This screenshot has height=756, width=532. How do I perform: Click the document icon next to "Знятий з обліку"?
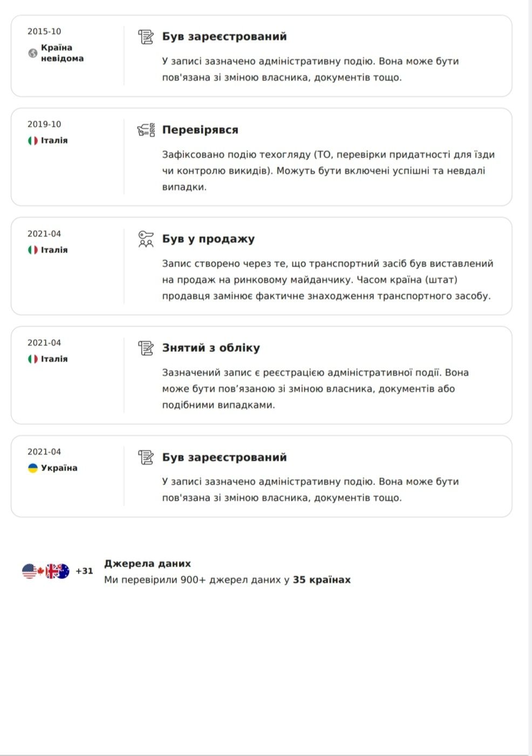[x=146, y=348]
